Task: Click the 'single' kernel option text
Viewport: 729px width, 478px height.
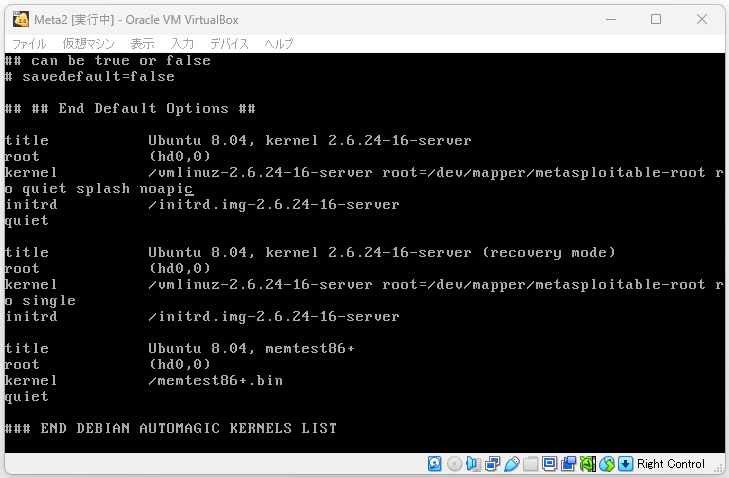Action: pos(49,301)
